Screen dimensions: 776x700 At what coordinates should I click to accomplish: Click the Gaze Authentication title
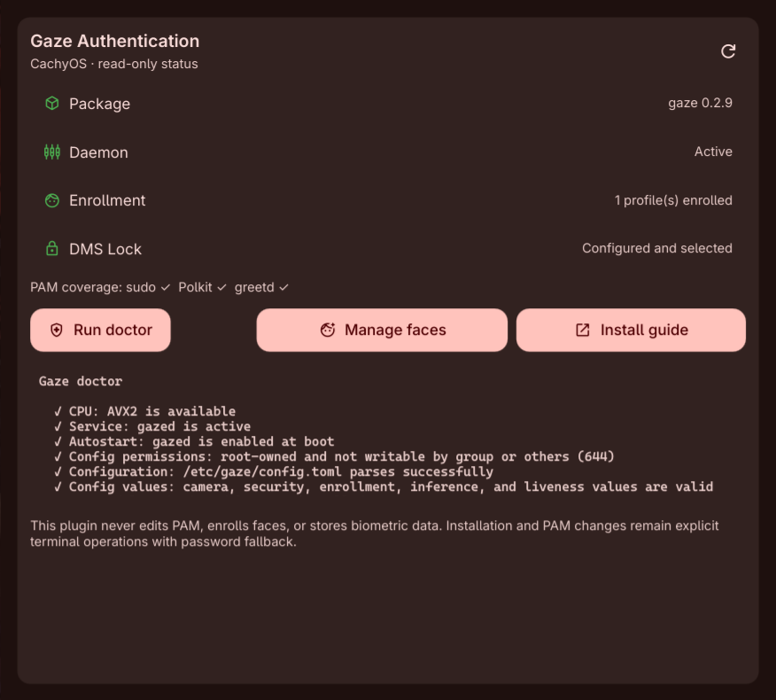(x=115, y=41)
